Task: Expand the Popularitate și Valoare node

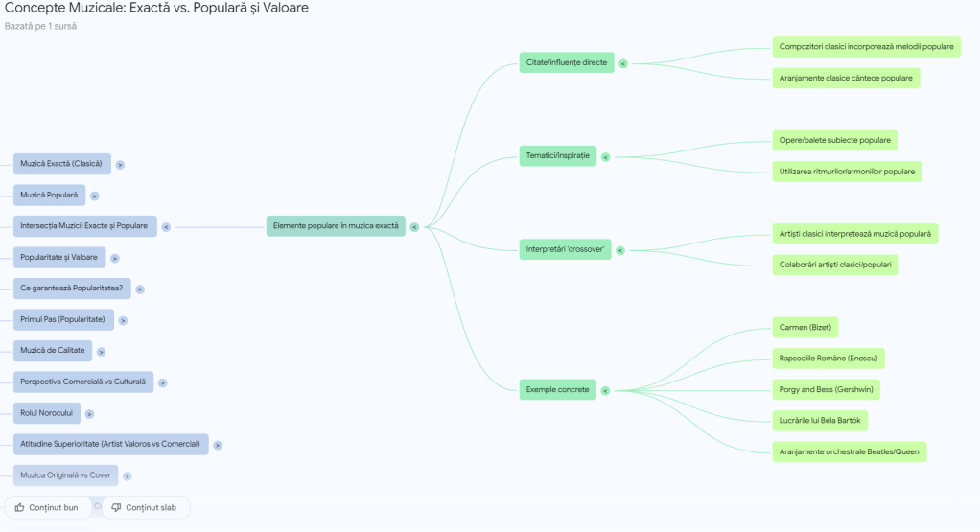Action: coord(115,258)
